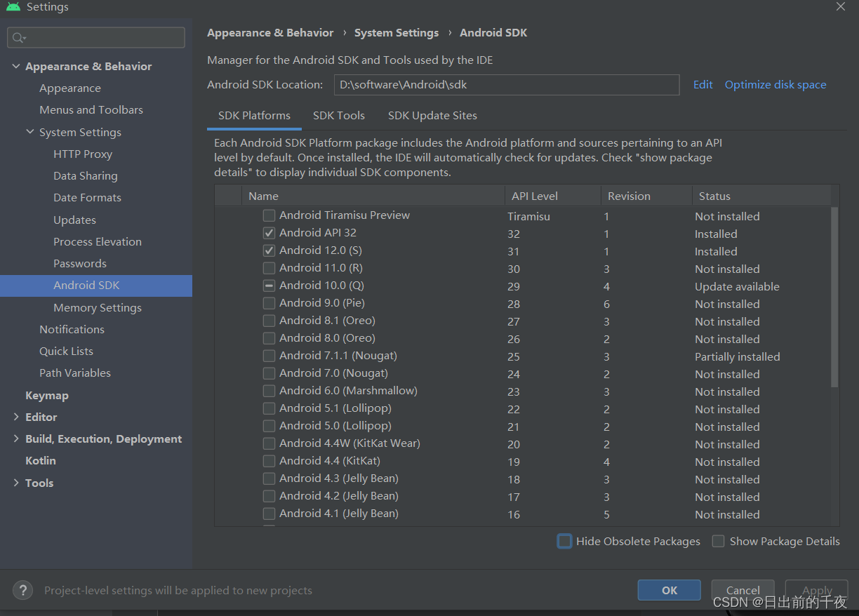This screenshot has width=859, height=616.
Task: Click System Settings in breadcrumb
Action: pyautogui.click(x=397, y=32)
